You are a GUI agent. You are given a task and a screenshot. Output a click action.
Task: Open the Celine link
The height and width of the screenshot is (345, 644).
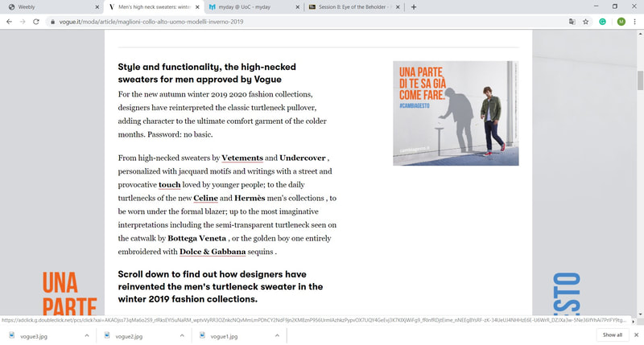[x=206, y=198]
